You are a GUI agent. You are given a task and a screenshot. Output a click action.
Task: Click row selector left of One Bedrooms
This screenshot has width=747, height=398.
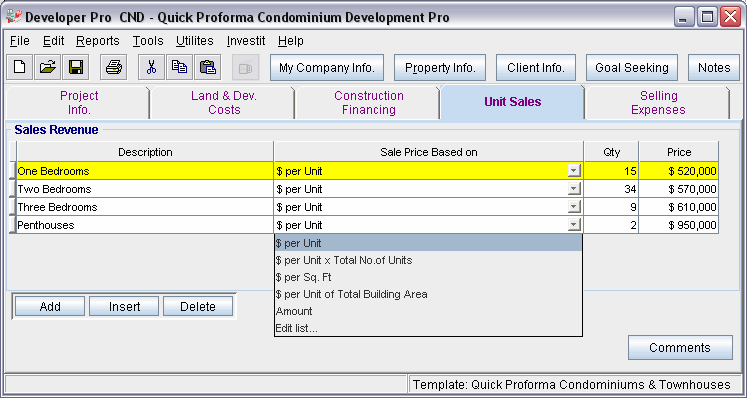point(12,171)
